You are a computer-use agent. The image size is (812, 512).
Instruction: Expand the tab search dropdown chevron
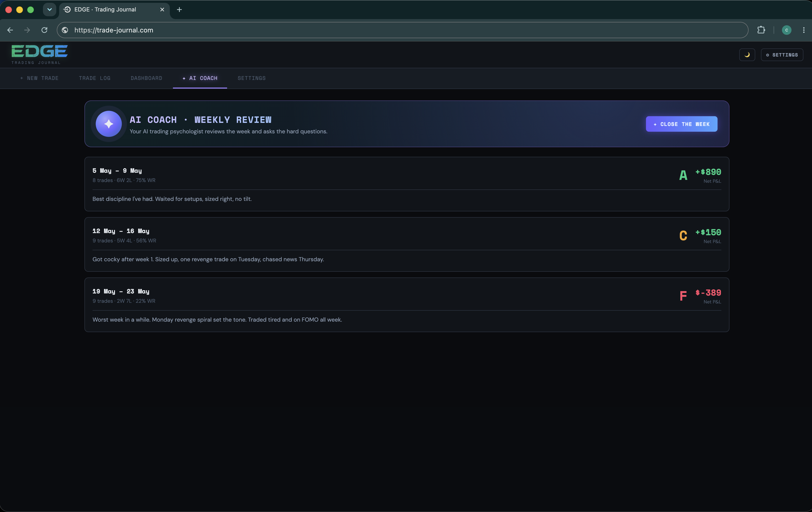click(50, 10)
